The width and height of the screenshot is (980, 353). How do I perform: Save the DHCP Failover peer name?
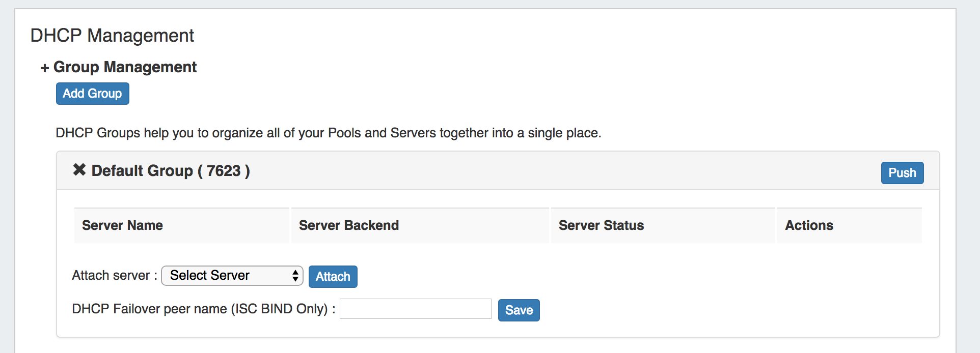519,310
